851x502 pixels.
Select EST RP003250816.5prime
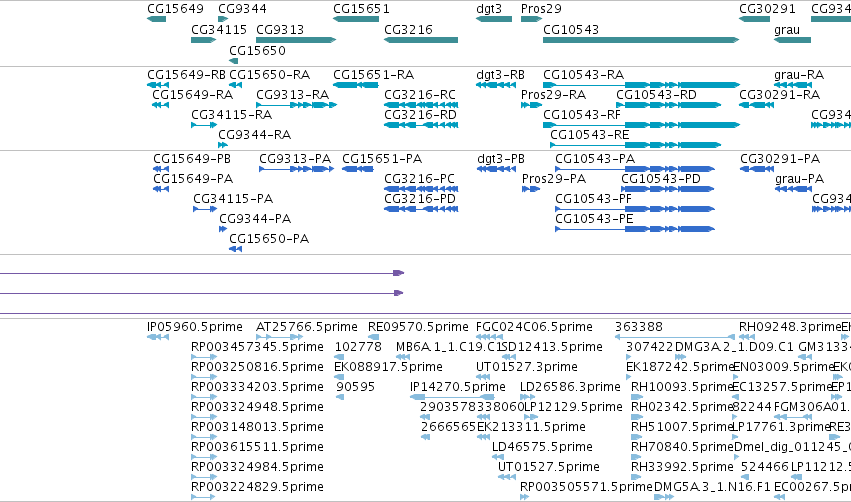coord(257,367)
